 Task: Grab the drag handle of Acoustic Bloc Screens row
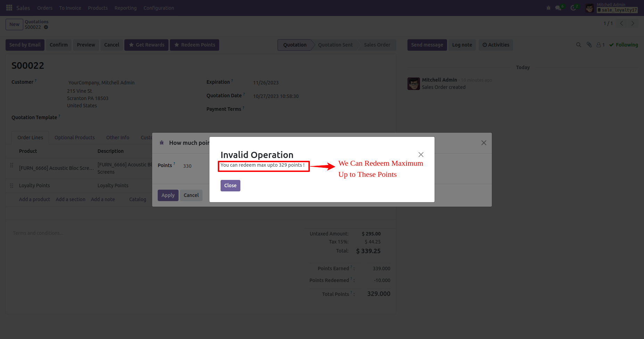[x=11, y=165]
